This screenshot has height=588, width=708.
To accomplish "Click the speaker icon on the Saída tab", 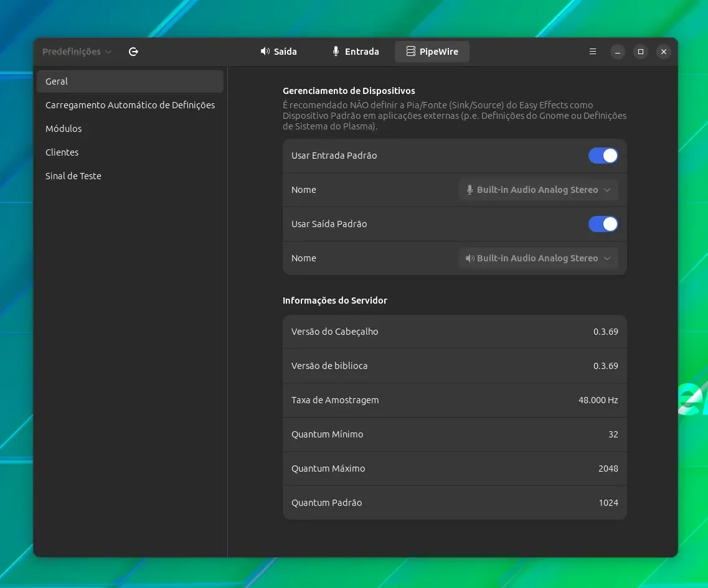I will [x=265, y=52].
